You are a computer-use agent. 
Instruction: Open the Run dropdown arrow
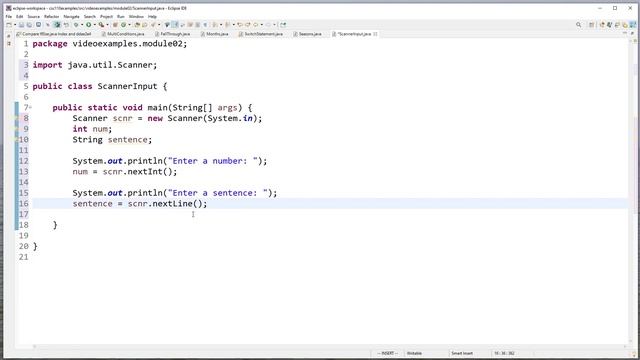click(94, 25)
